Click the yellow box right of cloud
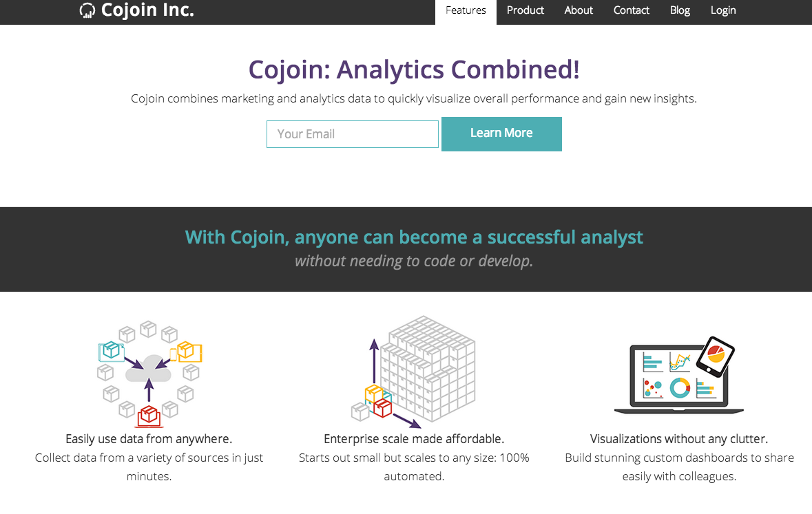The width and height of the screenshot is (812, 514). 186,351
